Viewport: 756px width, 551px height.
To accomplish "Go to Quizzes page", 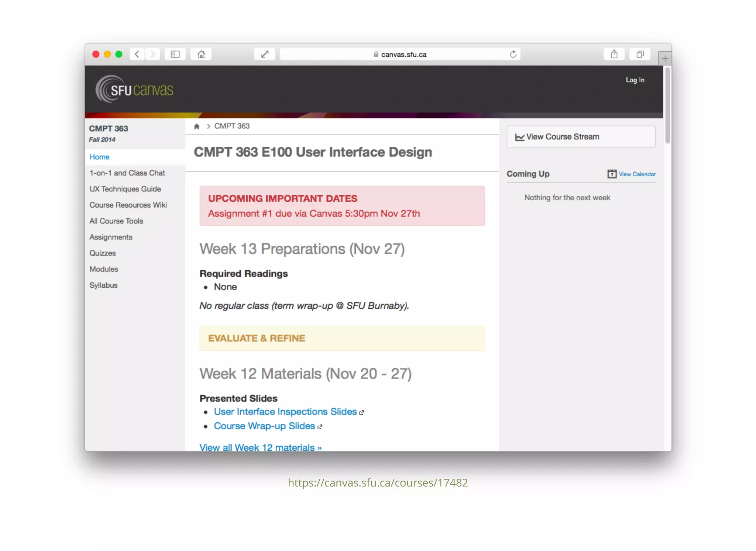I will coord(103,253).
